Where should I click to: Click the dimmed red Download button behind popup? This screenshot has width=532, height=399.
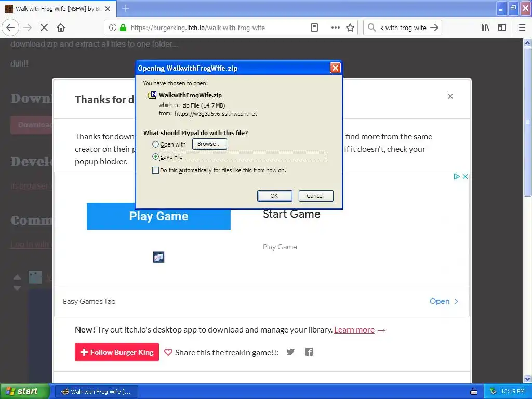pos(32,125)
